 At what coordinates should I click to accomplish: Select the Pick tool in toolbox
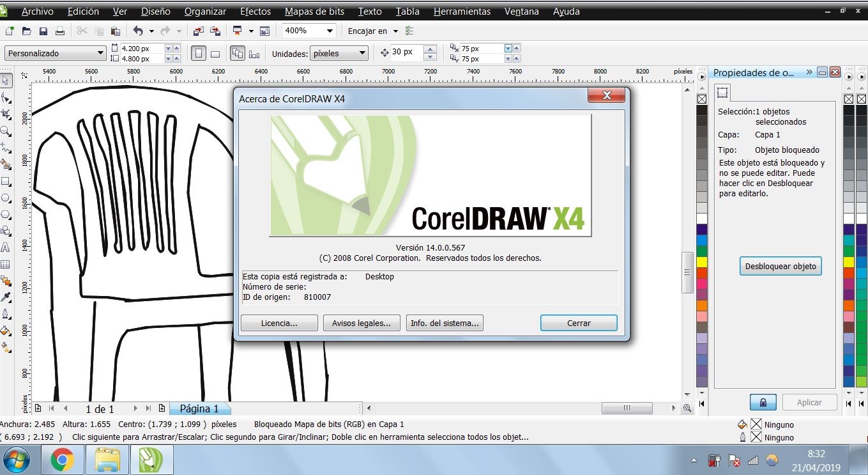[x=6, y=81]
